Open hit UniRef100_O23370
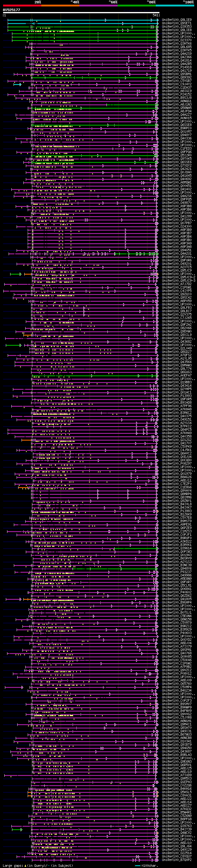The width and height of the screenshot is (197, 868). (x=177, y=40)
